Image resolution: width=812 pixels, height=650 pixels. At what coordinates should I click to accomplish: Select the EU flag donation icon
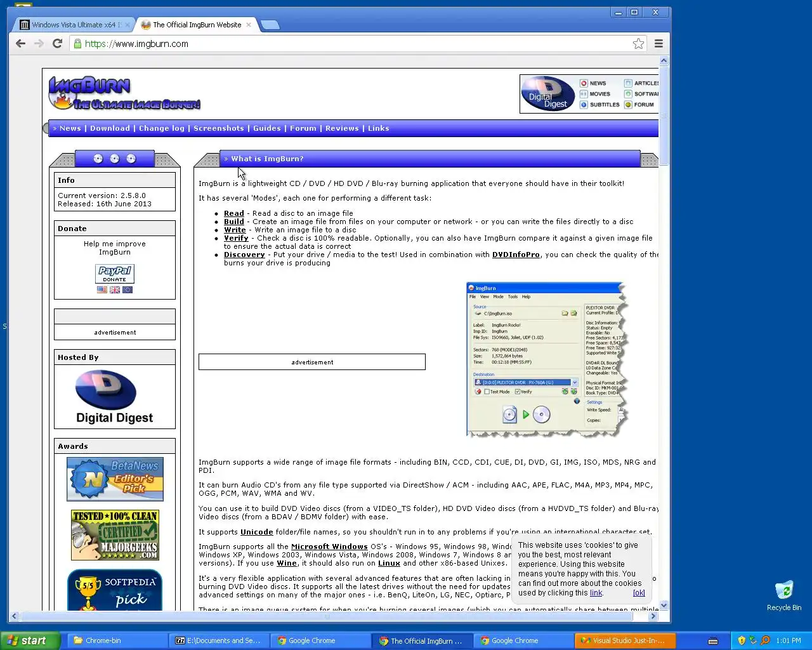pyautogui.click(x=128, y=289)
